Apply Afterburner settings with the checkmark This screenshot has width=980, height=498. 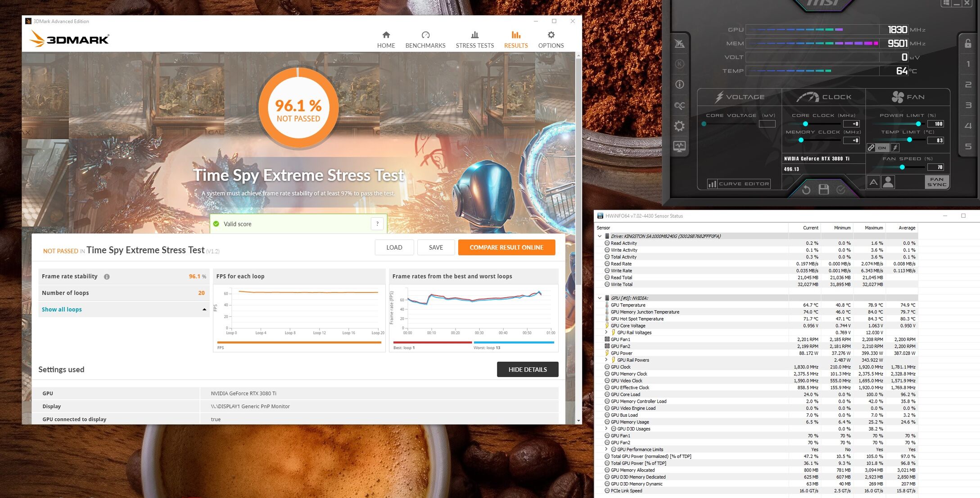pos(840,190)
